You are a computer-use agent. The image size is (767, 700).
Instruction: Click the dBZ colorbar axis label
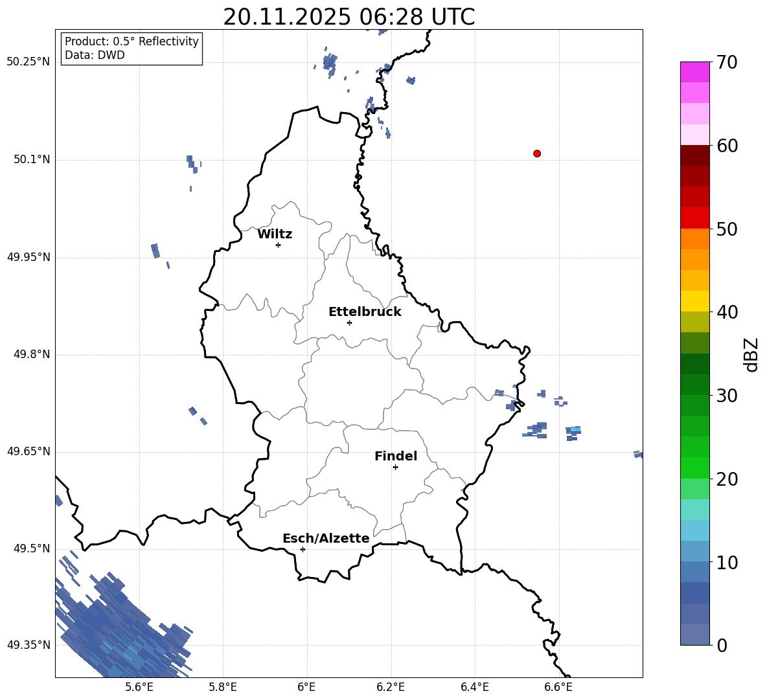pyautogui.click(x=752, y=354)
